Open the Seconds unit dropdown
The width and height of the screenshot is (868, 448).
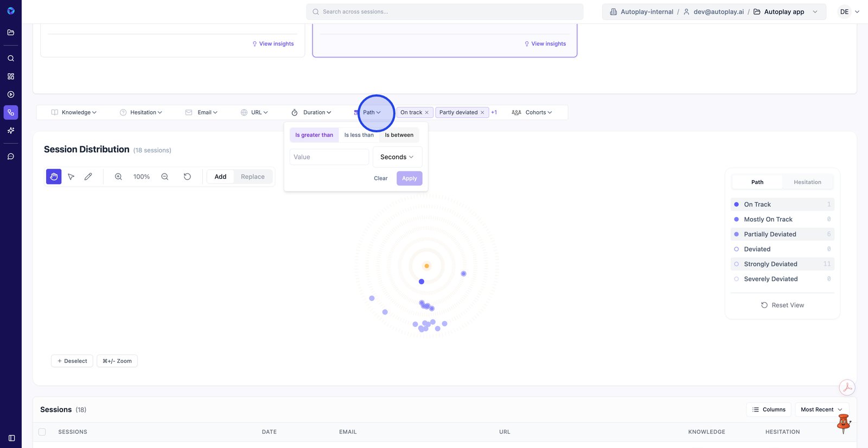tap(397, 157)
